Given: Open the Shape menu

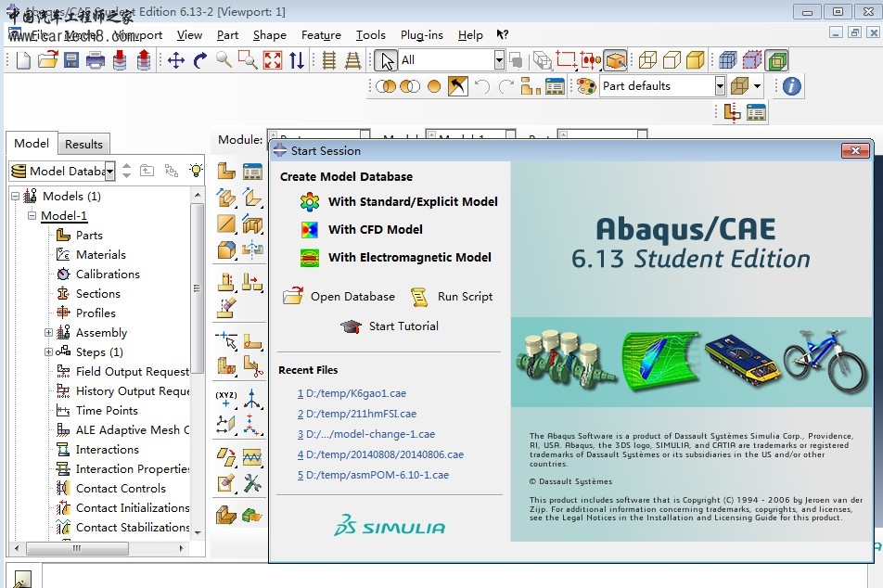Looking at the screenshot, I should tap(269, 35).
